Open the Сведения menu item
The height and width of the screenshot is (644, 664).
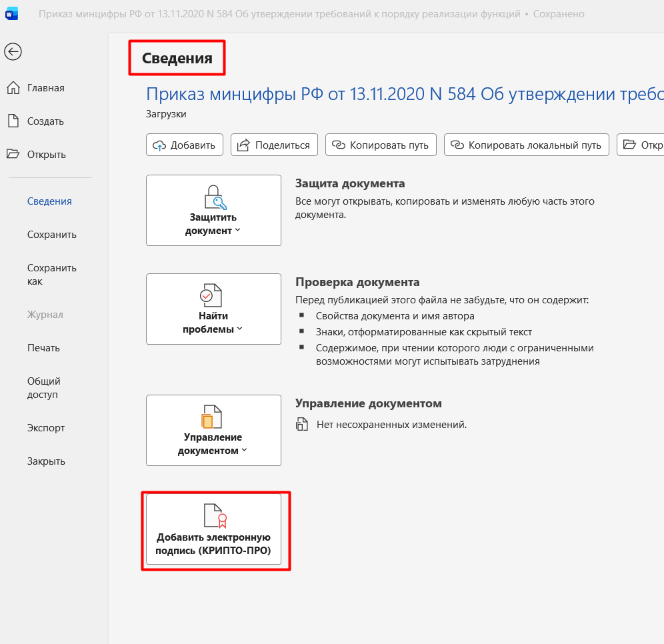tap(49, 201)
